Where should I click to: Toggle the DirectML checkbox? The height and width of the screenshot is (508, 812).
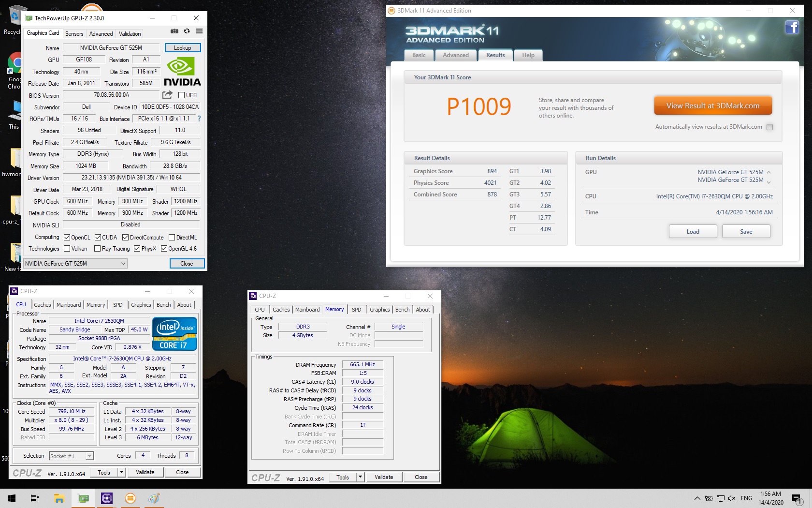pos(172,238)
